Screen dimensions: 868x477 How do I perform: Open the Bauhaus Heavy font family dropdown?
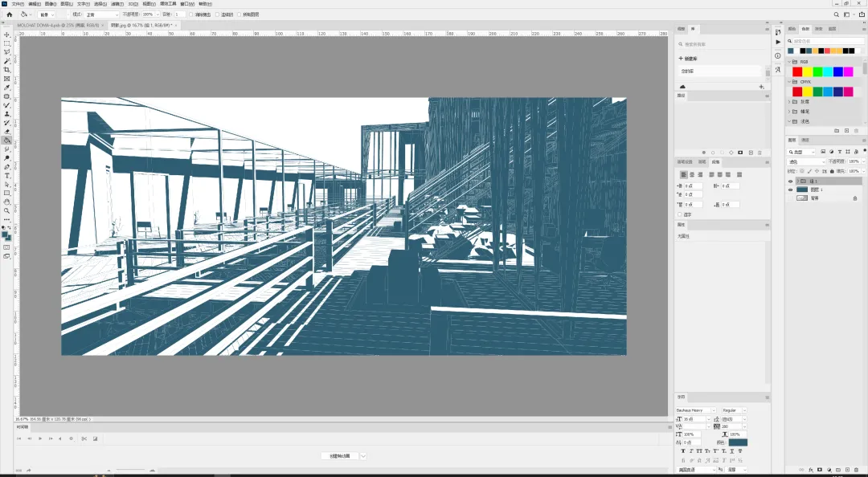[x=696, y=410]
